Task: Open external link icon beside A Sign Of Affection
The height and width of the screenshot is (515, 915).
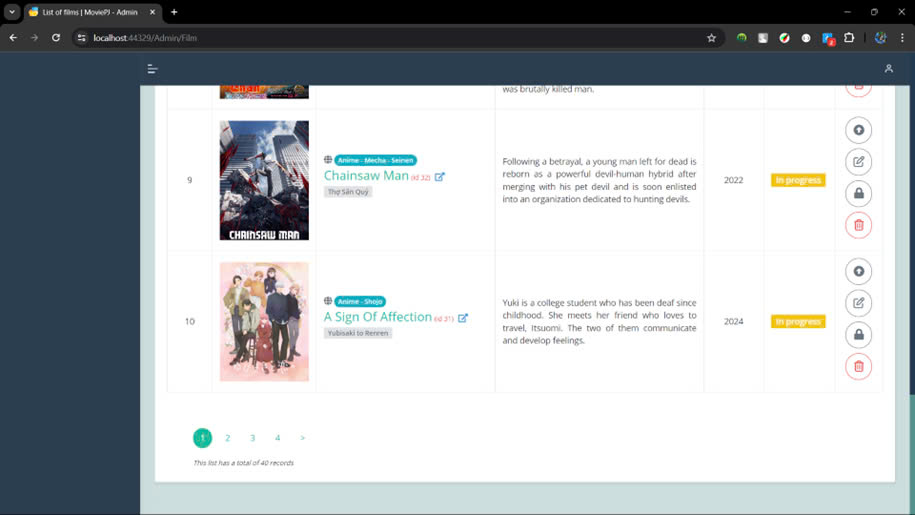Action: pos(463,318)
